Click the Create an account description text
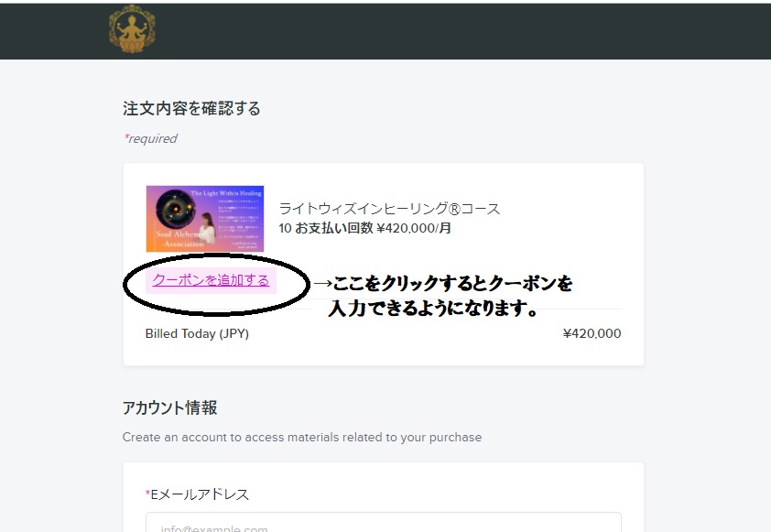This screenshot has width=771, height=532. point(302,437)
